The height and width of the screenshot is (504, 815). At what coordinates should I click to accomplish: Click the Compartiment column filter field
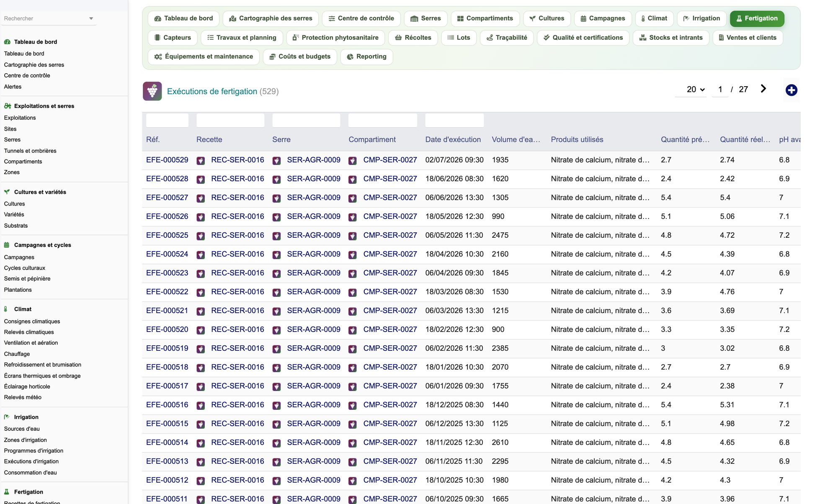point(383,120)
